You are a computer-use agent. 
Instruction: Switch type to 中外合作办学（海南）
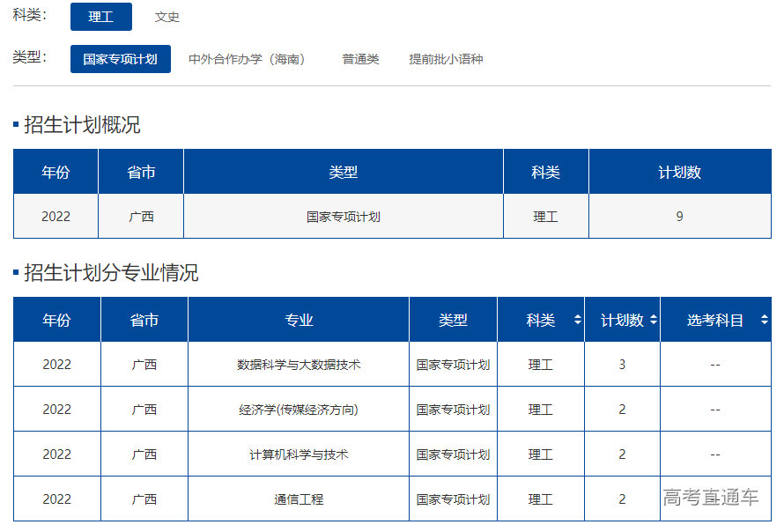click(x=247, y=60)
